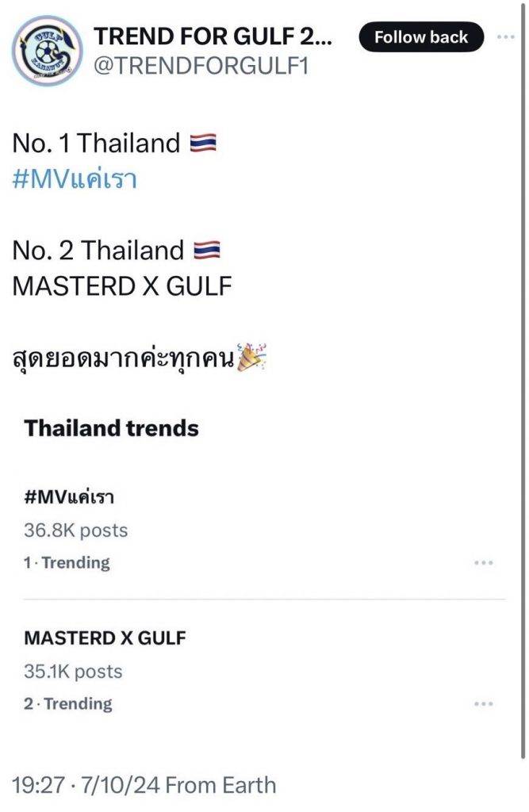Open the TREND FOR GULF profile avatar

pyautogui.click(x=47, y=50)
